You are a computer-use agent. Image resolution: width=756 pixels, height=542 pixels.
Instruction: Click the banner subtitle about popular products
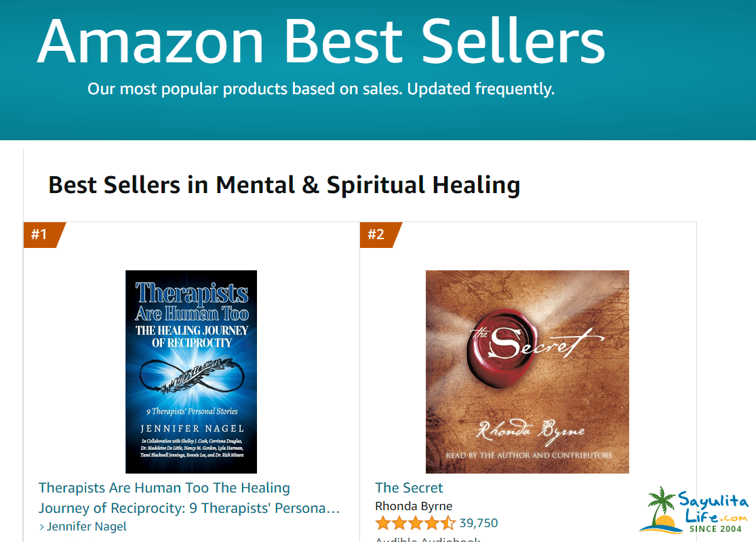click(x=321, y=89)
